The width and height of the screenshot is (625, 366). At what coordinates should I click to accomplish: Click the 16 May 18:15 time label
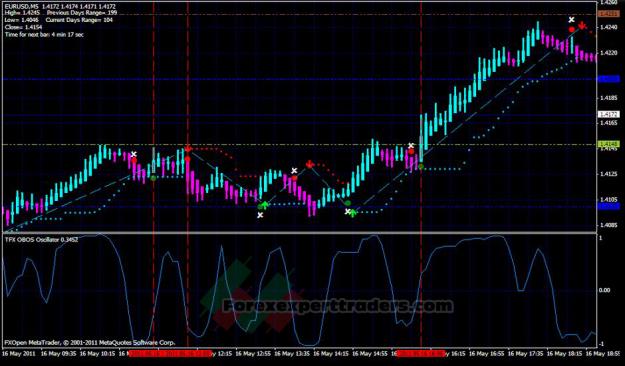coord(564,354)
